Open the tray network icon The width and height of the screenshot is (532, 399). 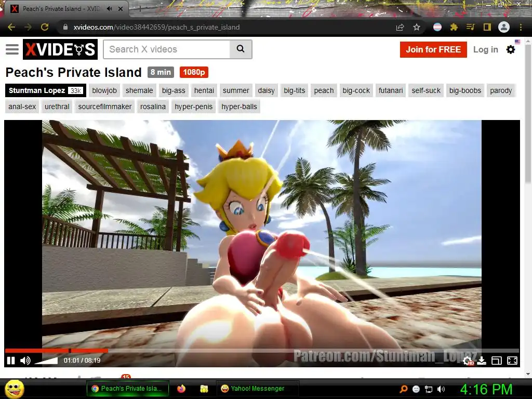pos(429,389)
